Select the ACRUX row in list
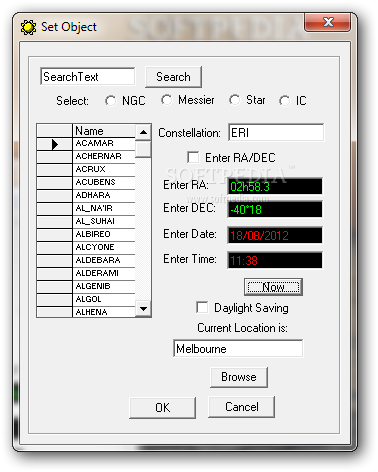Screen dimensions: 378x472 click(104, 169)
